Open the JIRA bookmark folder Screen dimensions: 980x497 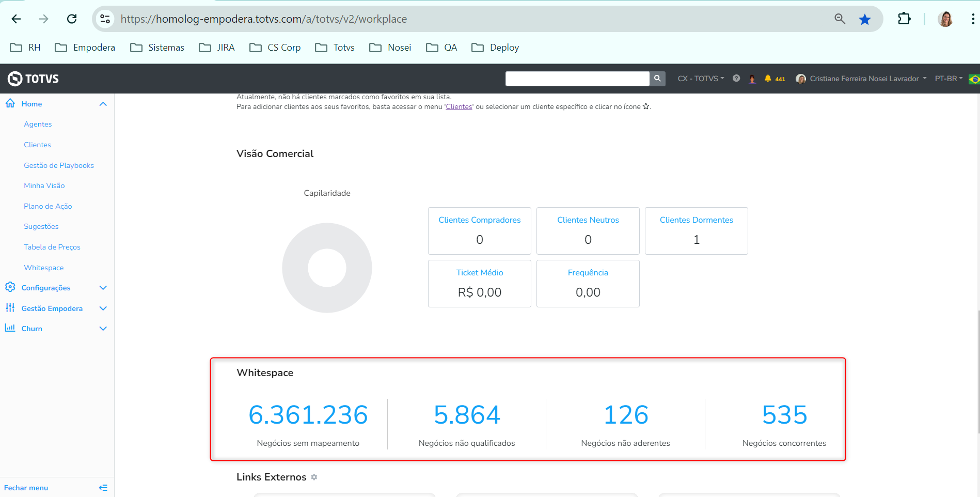click(x=217, y=48)
